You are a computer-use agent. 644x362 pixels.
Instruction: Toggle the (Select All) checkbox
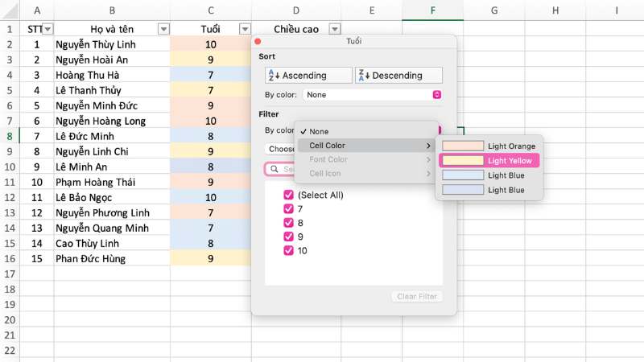click(288, 195)
